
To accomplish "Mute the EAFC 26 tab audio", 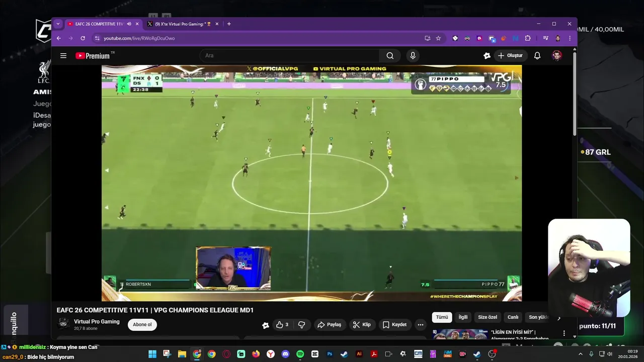I will 129,24.
